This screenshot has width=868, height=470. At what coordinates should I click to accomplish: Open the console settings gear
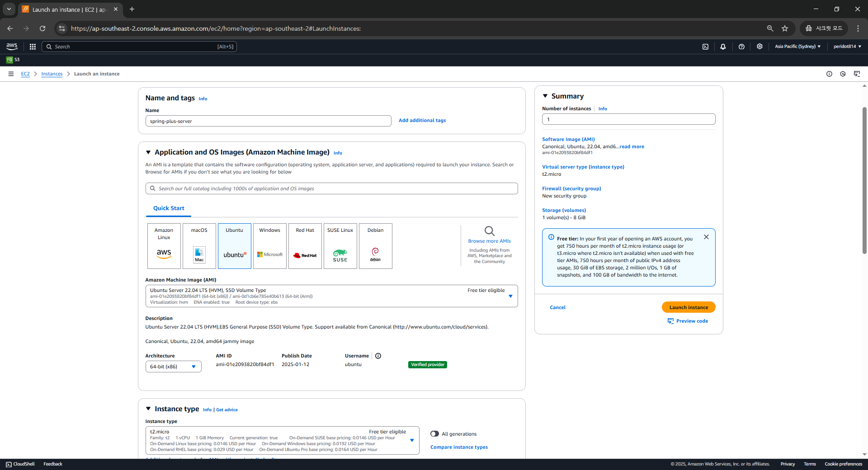[x=759, y=47]
